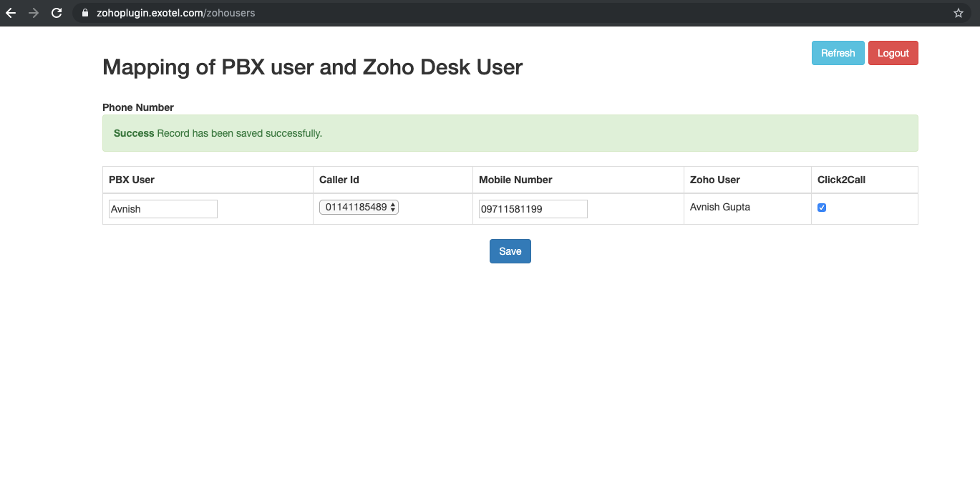Click the Zoho User column header

[747, 180]
